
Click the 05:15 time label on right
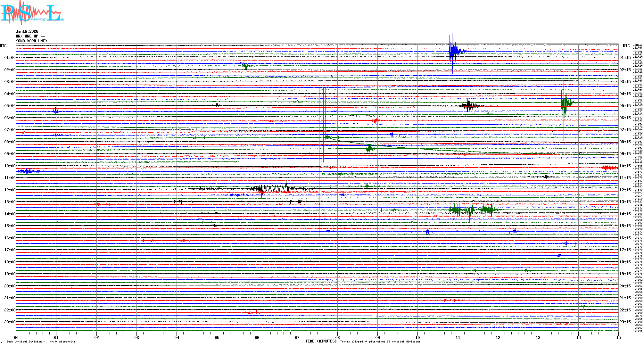(x=625, y=106)
